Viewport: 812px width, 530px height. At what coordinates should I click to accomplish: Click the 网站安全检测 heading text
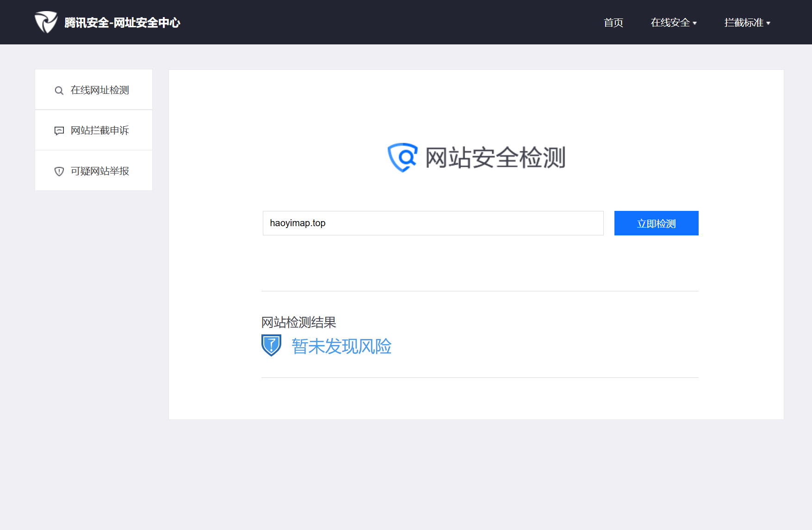[496, 158]
